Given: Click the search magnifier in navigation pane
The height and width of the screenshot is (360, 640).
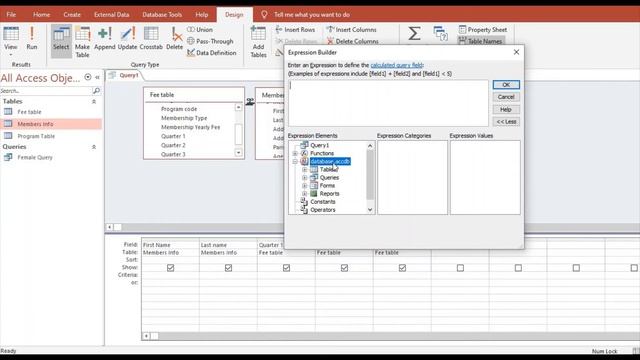Looking at the screenshot, I should click(x=96, y=91).
